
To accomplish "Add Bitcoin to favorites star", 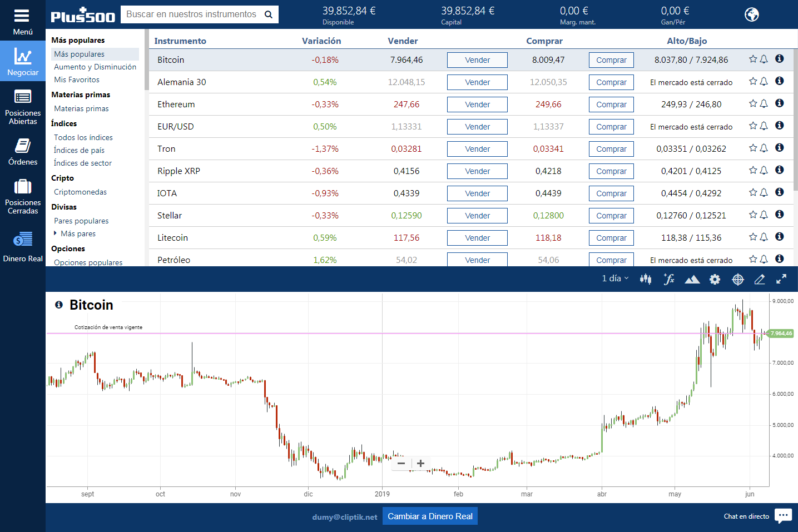I will pyautogui.click(x=753, y=59).
